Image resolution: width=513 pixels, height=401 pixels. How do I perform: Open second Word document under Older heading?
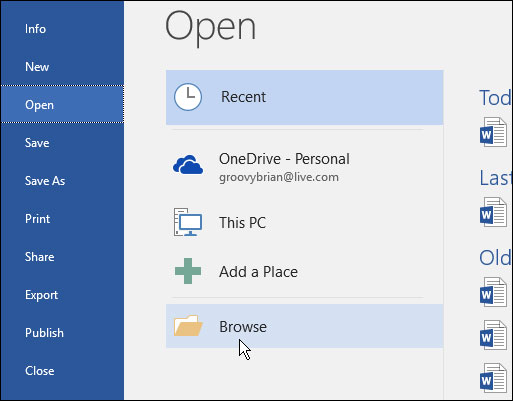pos(493,335)
